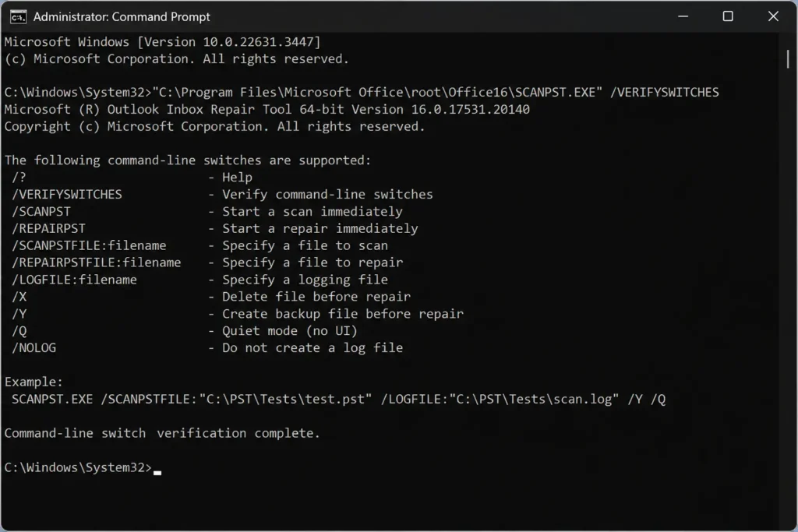Click the 'Administrator: Command Prompt' title text

pos(122,17)
